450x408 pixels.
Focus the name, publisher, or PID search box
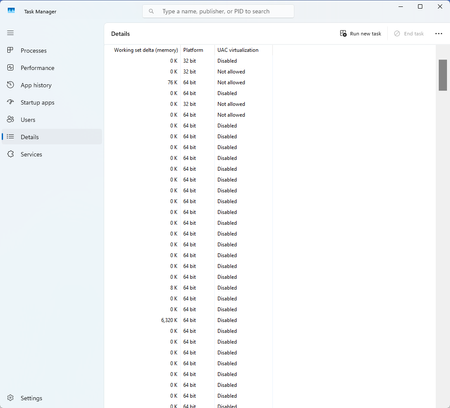(218, 11)
